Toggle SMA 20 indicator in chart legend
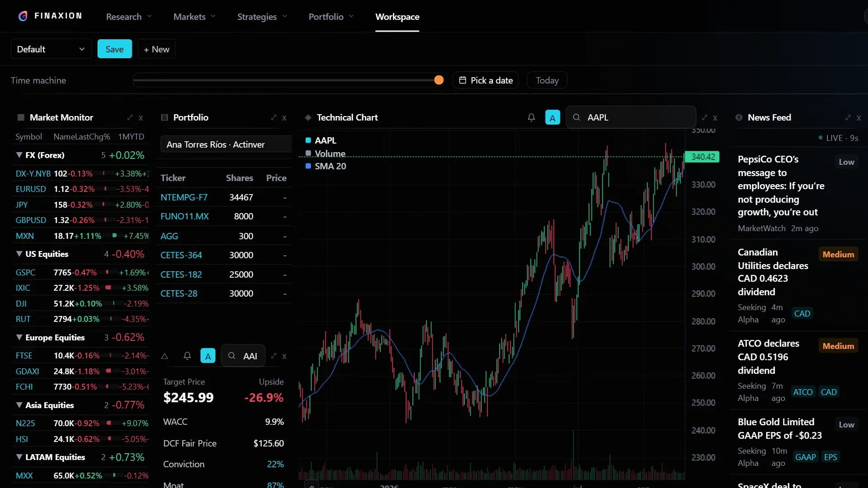 point(326,166)
